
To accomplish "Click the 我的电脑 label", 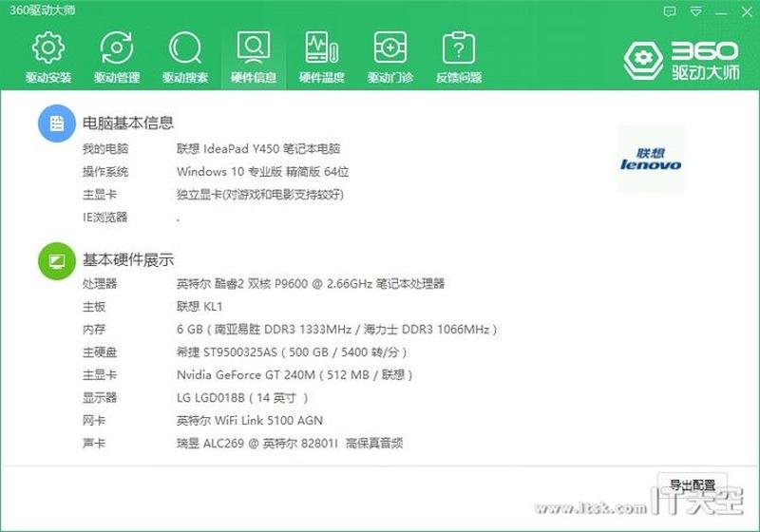I will [105, 148].
